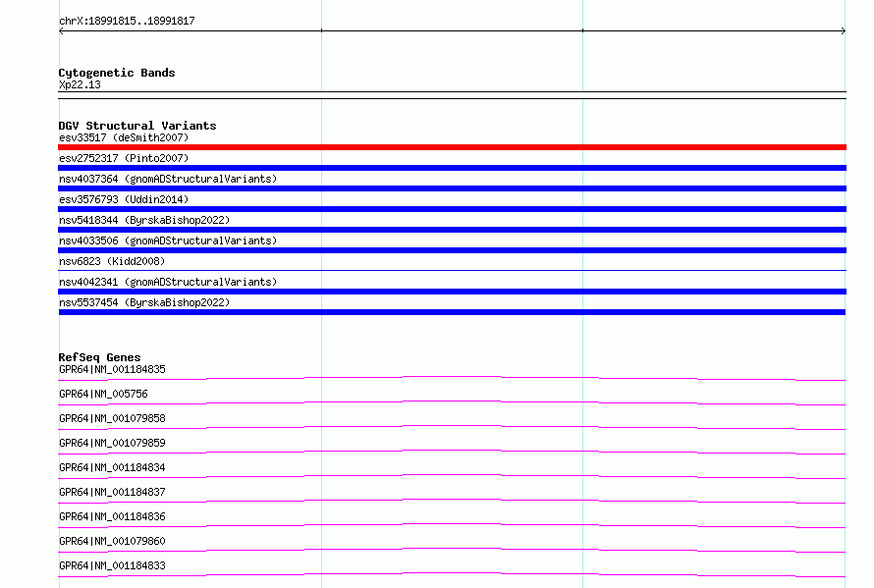
Task: Click the magenta line under GPR64|NM_005756
Action: (452, 402)
